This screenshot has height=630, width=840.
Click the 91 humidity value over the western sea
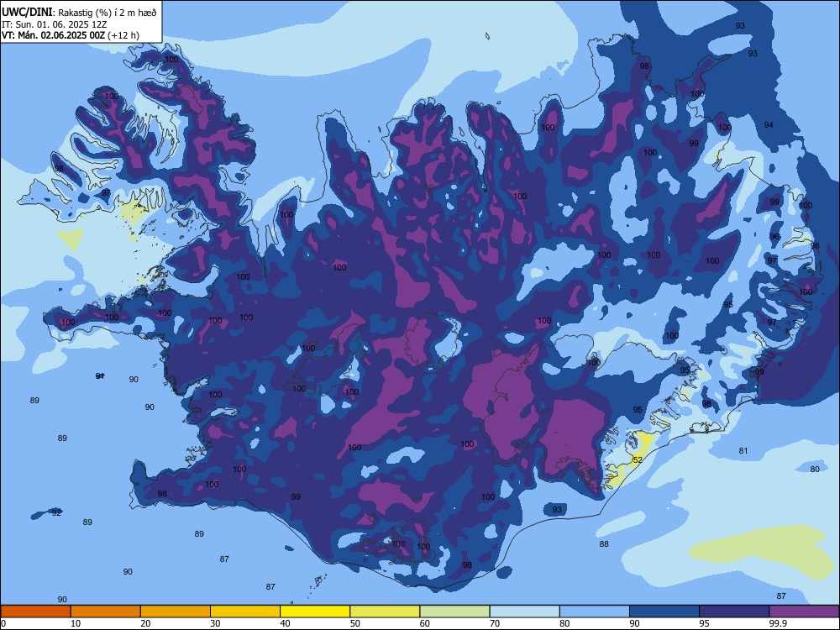click(100, 376)
